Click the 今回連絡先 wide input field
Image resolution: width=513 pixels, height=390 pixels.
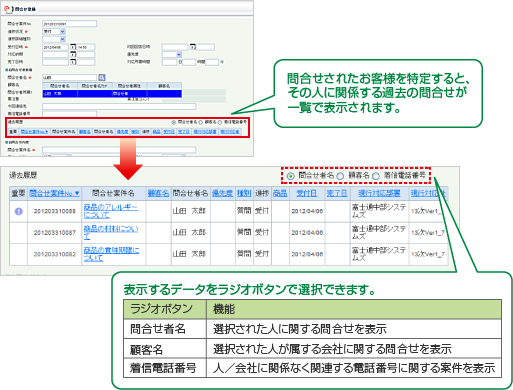(119, 106)
